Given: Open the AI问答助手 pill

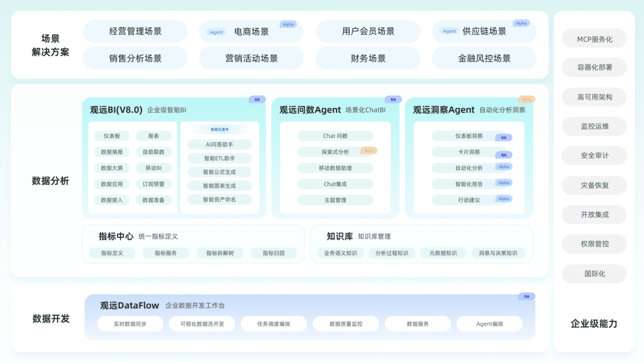Looking at the screenshot, I should [x=219, y=144].
